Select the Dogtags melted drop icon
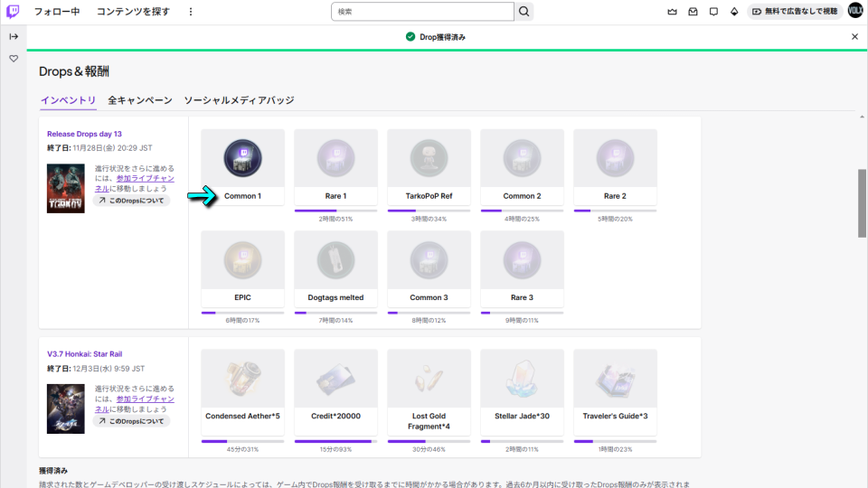Screen dimensions: 868x488 [x=336, y=260]
